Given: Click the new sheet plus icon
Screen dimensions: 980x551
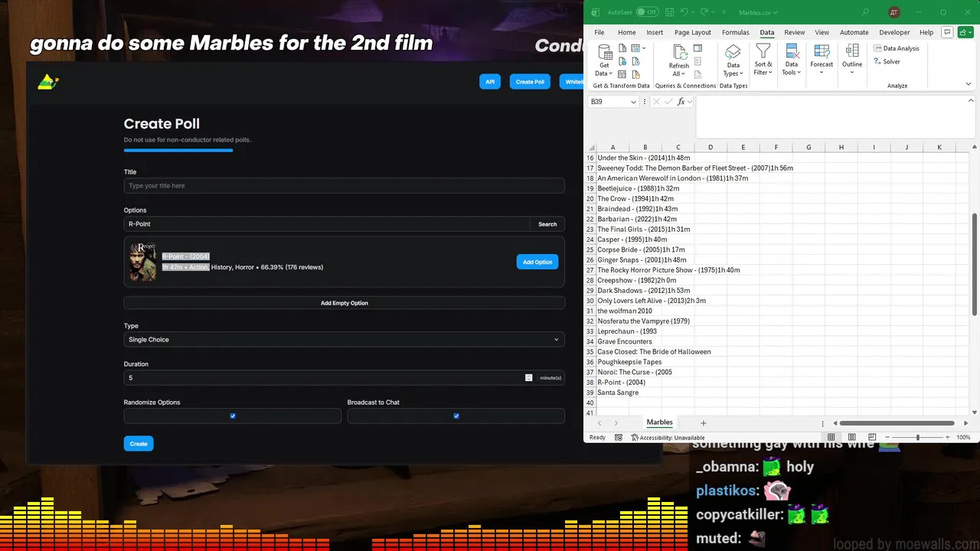Looking at the screenshot, I should tap(703, 423).
